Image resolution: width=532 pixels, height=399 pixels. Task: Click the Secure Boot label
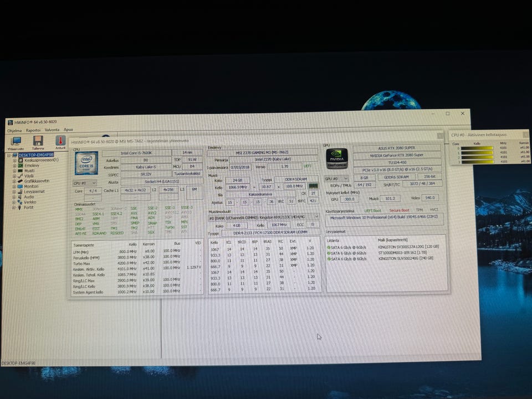[399, 211]
